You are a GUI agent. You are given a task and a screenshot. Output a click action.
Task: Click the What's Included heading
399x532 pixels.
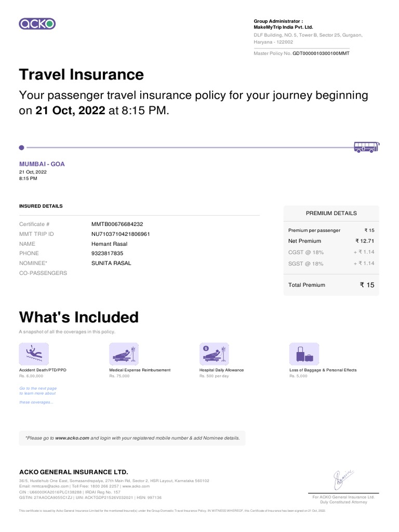[79, 317]
